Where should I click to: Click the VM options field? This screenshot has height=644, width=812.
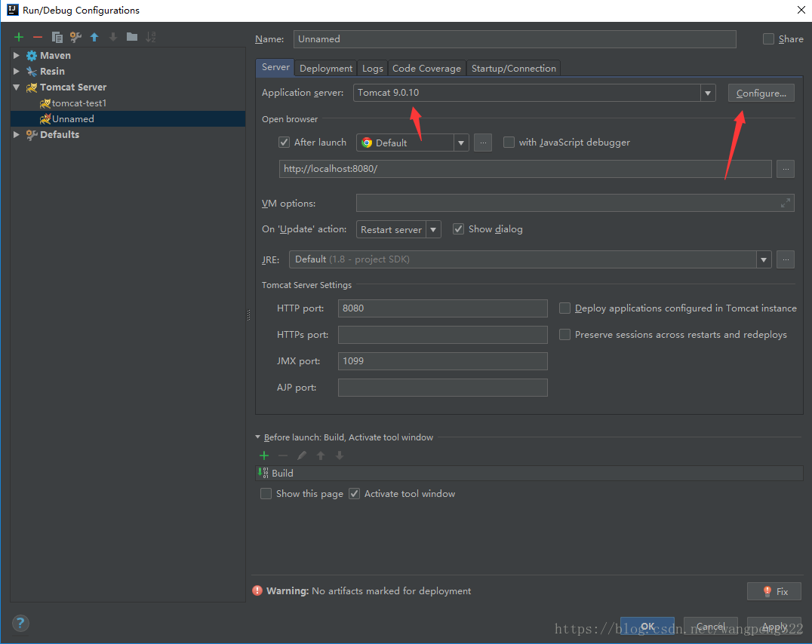[x=575, y=203]
